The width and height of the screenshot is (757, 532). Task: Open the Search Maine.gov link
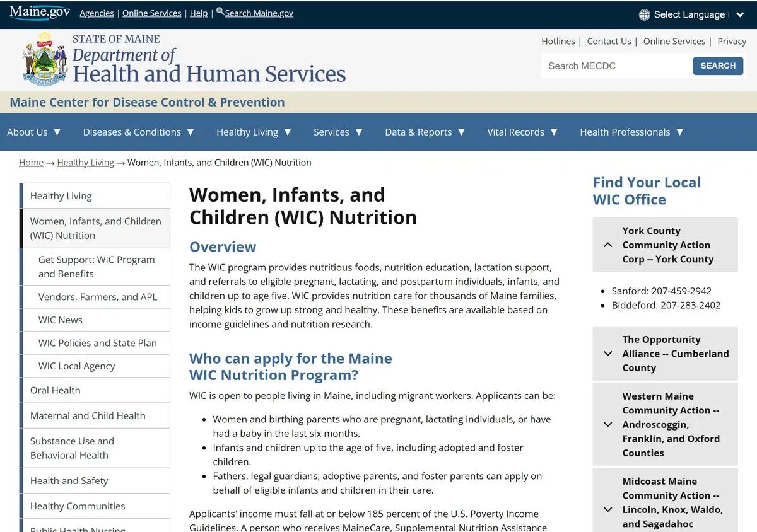259,13
